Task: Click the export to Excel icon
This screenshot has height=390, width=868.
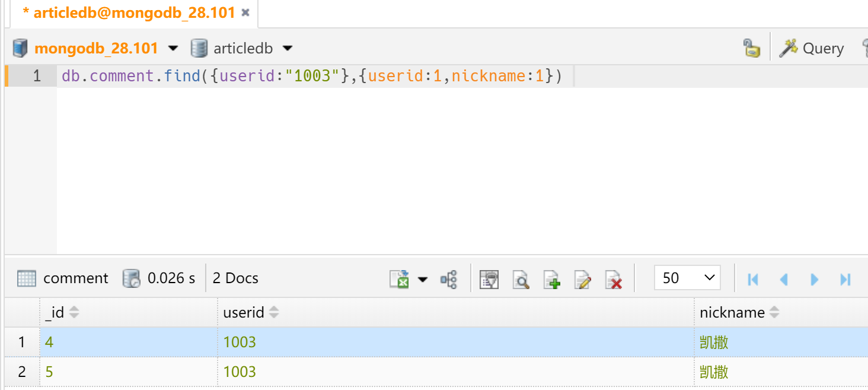Action: pos(400,278)
